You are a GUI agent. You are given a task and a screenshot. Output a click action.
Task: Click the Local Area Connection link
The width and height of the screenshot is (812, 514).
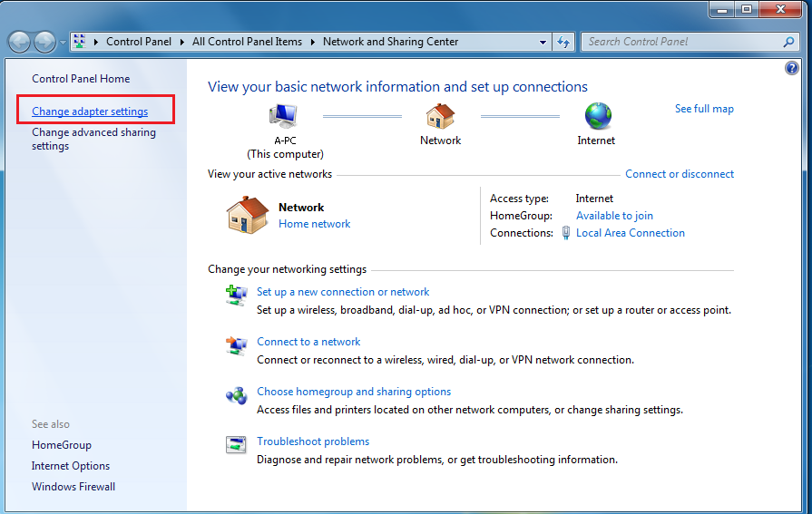[631, 233]
